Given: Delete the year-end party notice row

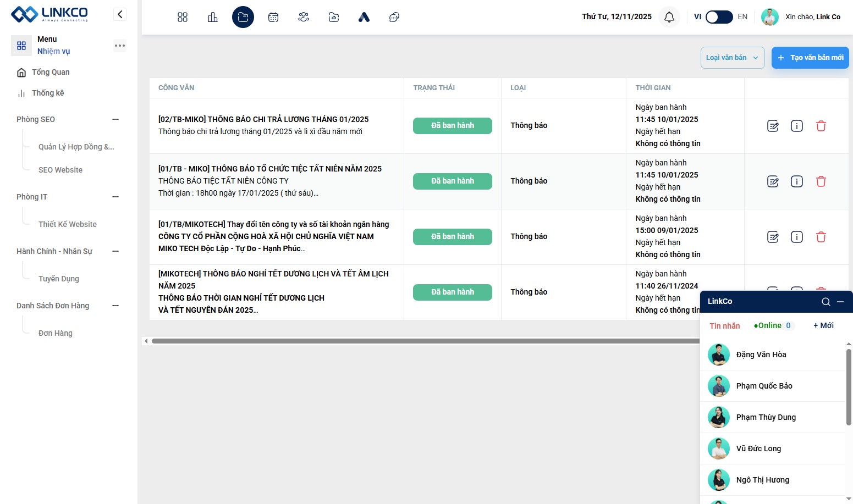Looking at the screenshot, I should 821,181.
